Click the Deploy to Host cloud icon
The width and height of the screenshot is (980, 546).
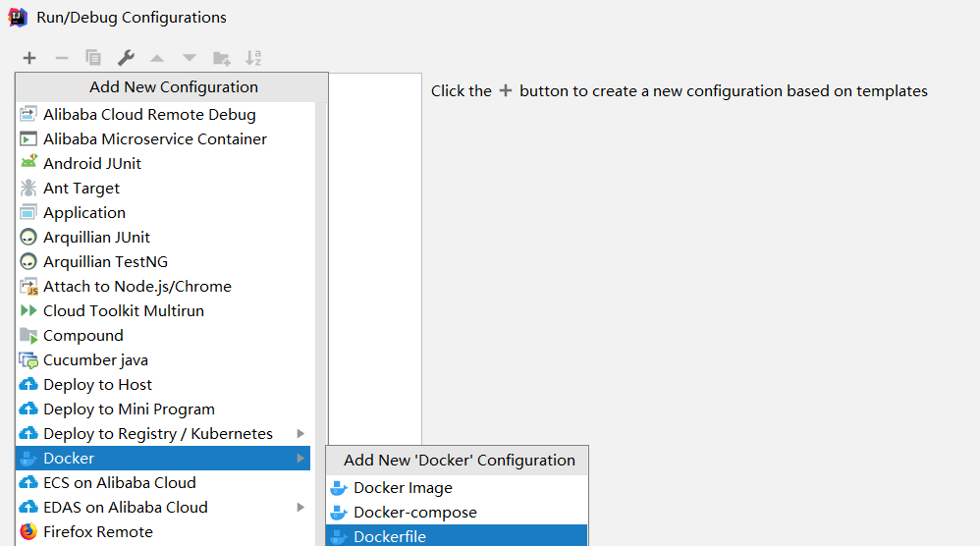pos(28,384)
